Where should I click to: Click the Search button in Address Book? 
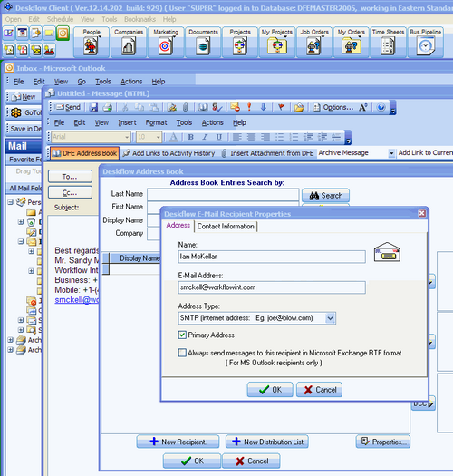[x=325, y=196]
